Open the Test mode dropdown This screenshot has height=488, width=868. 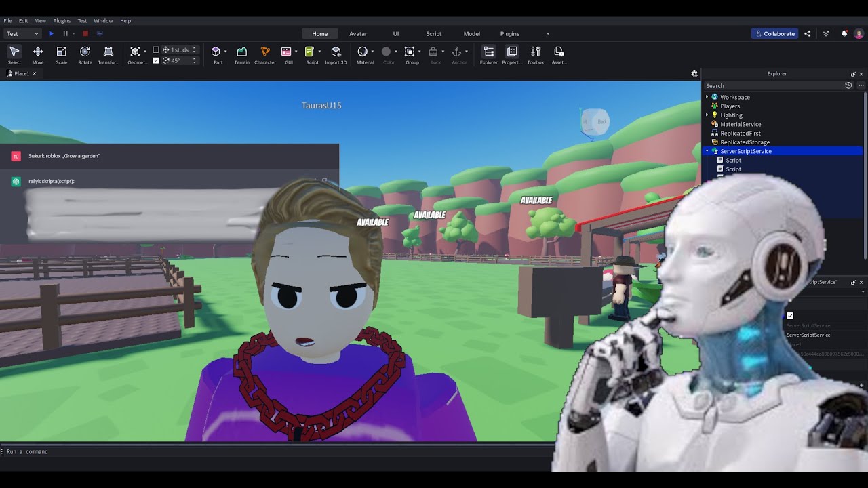click(x=22, y=33)
